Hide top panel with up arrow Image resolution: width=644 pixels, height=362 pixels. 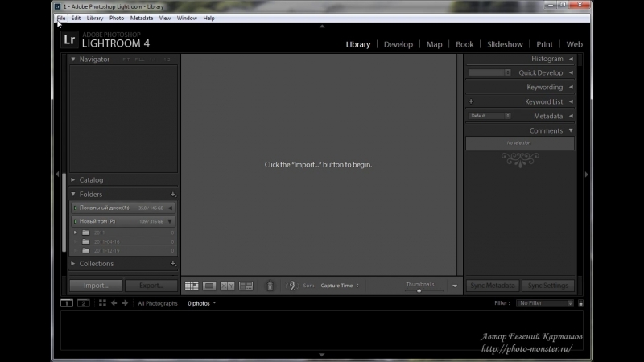click(322, 26)
